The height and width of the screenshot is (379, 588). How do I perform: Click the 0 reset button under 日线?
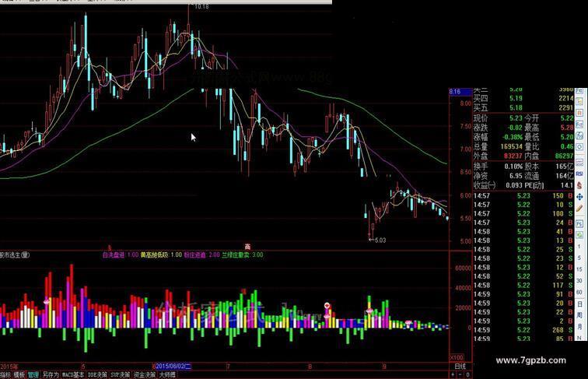(467, 375)
